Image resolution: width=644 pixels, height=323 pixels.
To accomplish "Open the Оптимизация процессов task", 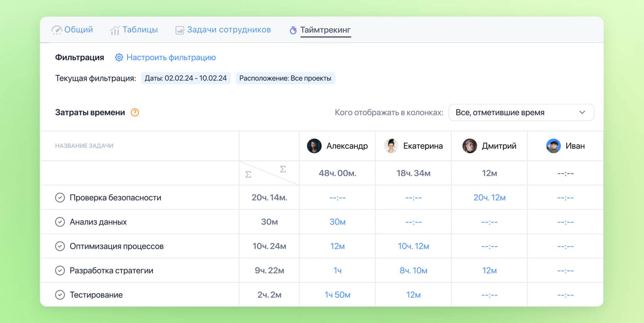I will [117, 246].
